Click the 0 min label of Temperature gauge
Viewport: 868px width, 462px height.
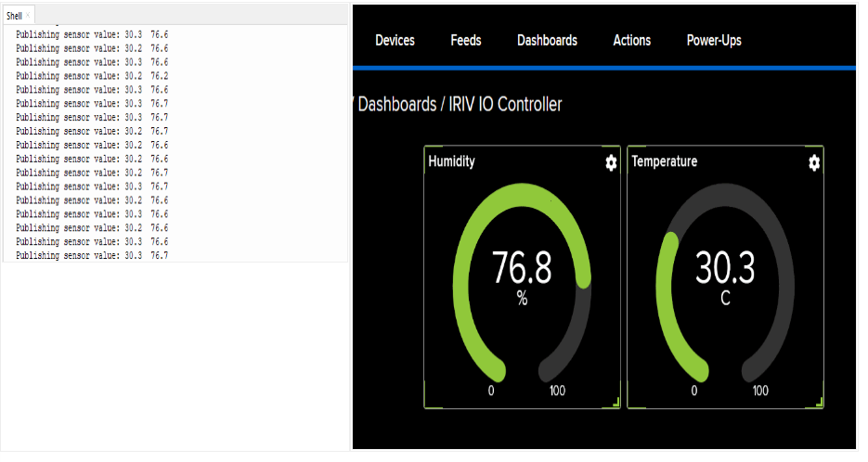pos(694,391)
